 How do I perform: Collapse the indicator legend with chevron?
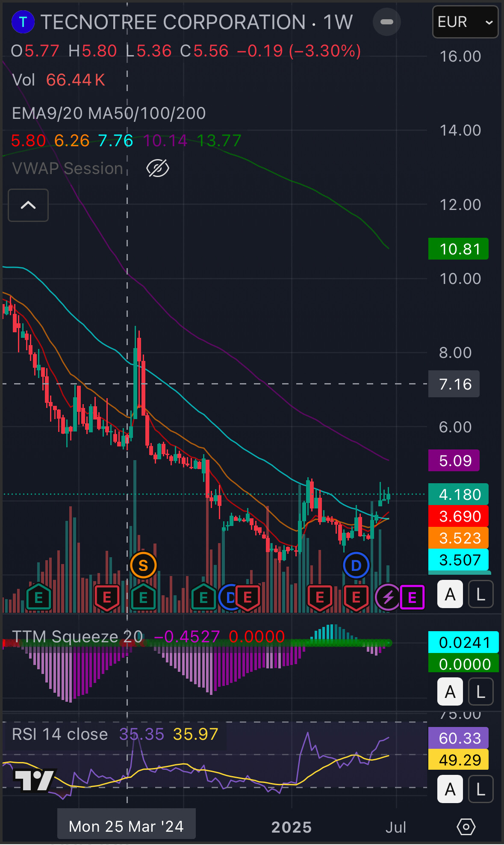pyautogui.click(x=28, y=205)
